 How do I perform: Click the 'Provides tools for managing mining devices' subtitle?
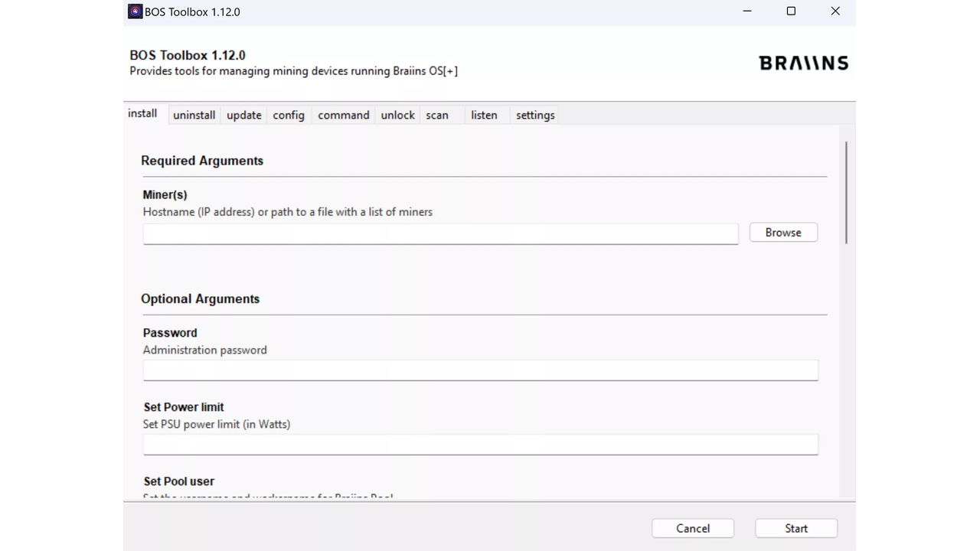[x=294, y=71]
